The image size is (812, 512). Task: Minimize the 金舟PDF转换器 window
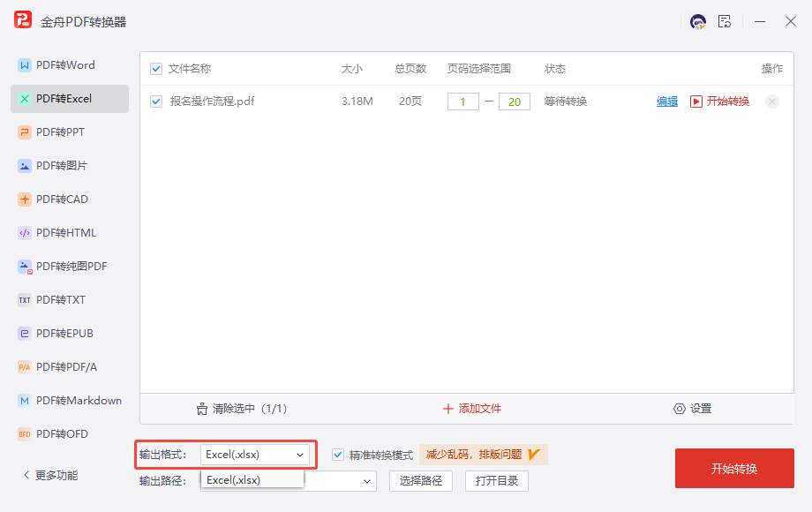[x=760, y=22]
